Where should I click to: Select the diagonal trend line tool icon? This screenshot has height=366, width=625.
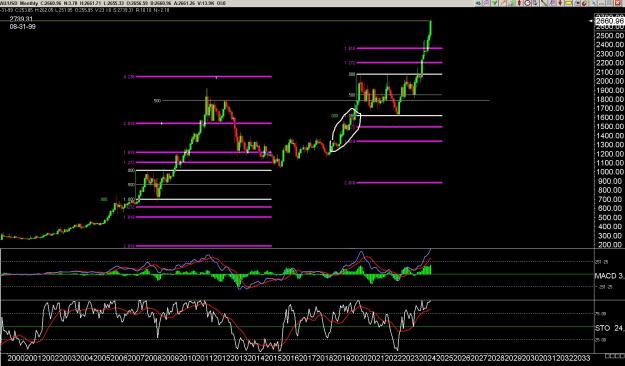coord(544,3)
